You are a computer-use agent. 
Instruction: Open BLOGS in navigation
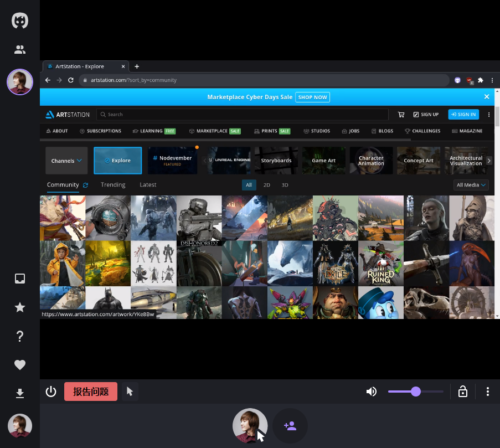tap(382, 131)
